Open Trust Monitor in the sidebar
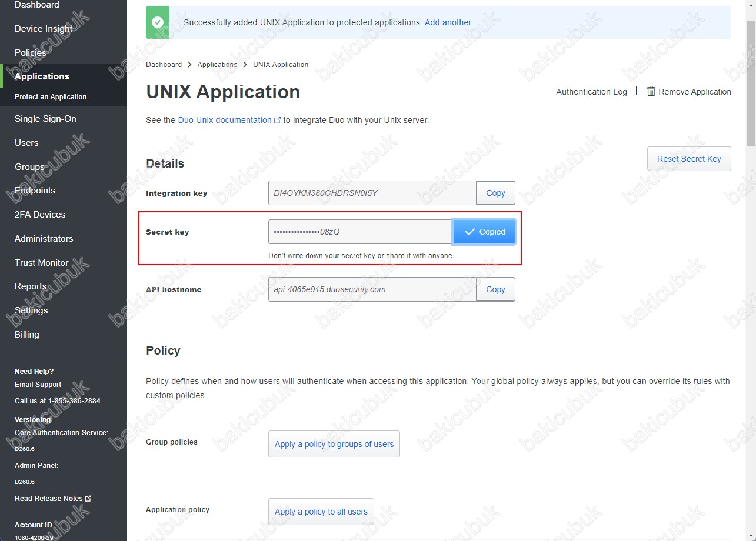Image resolution: width=756 pixels, height=541 pixels. (x=42, y=263)
